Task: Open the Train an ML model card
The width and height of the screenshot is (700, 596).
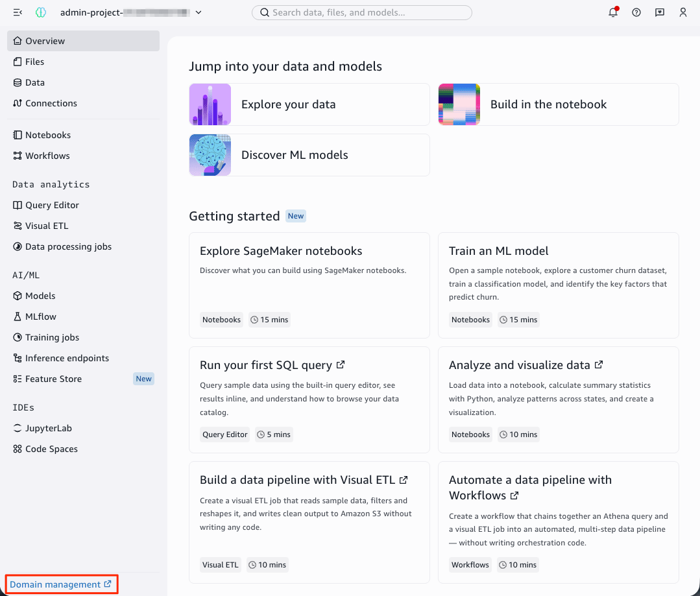Action: (x=559, y=285)
